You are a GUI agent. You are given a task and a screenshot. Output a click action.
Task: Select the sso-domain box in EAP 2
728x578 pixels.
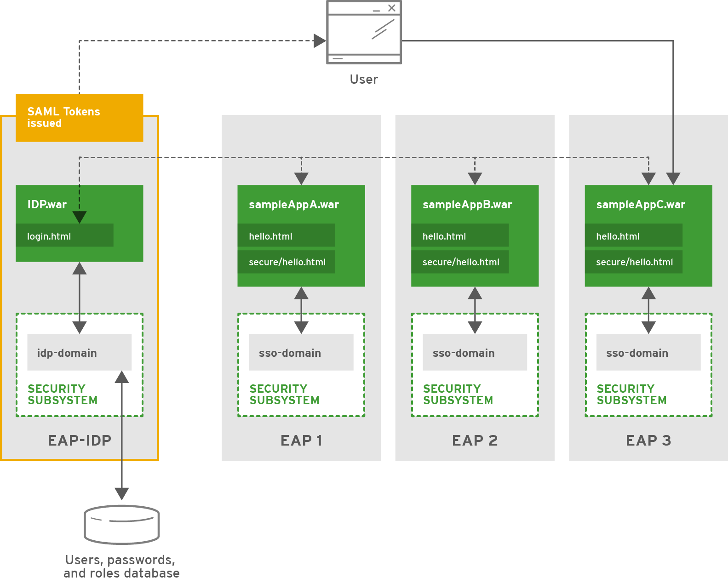tap(475, 353)
